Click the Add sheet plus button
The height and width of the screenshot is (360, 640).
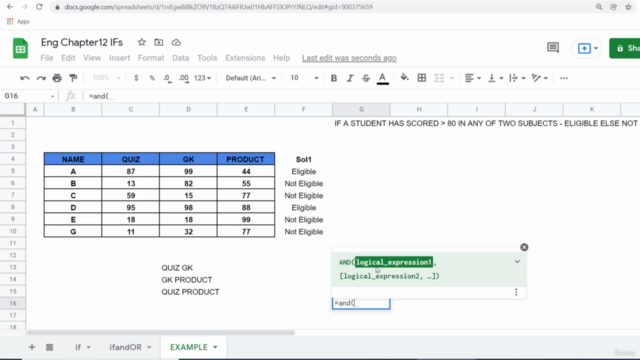pyautogui.click(x=32, y=347)
